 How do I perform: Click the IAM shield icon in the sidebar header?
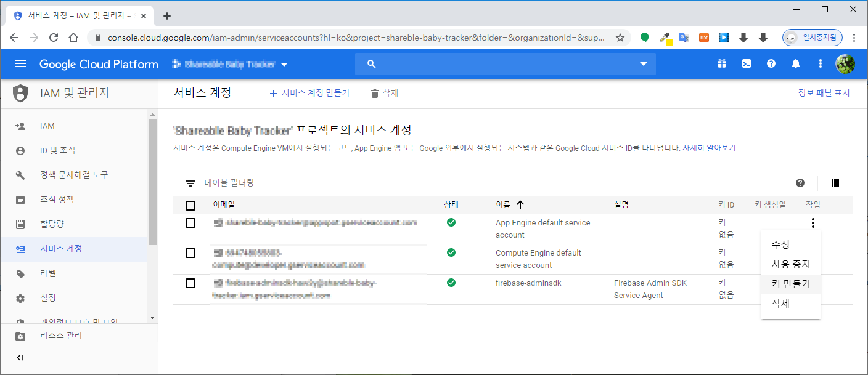[x=20, y=94]
